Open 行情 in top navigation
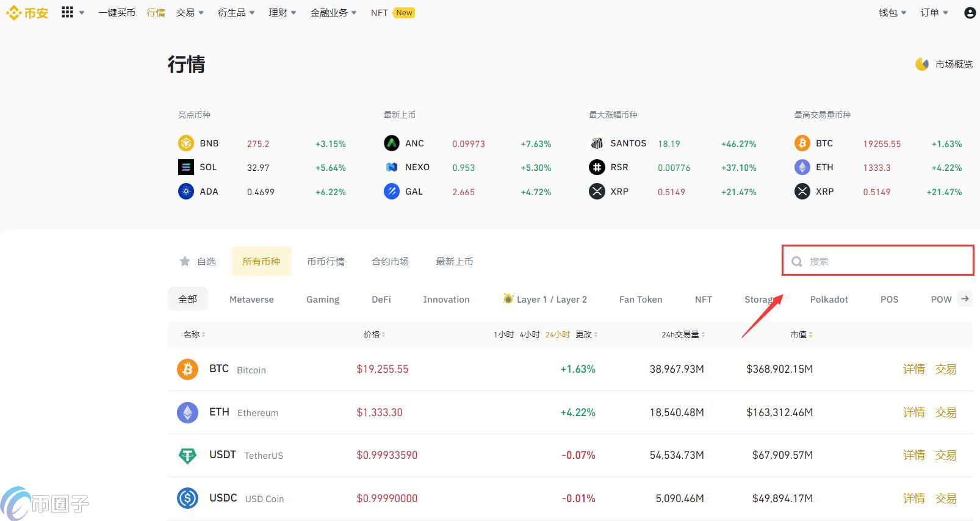The height and width of the screenshot is (521, 980). [156, 13]
